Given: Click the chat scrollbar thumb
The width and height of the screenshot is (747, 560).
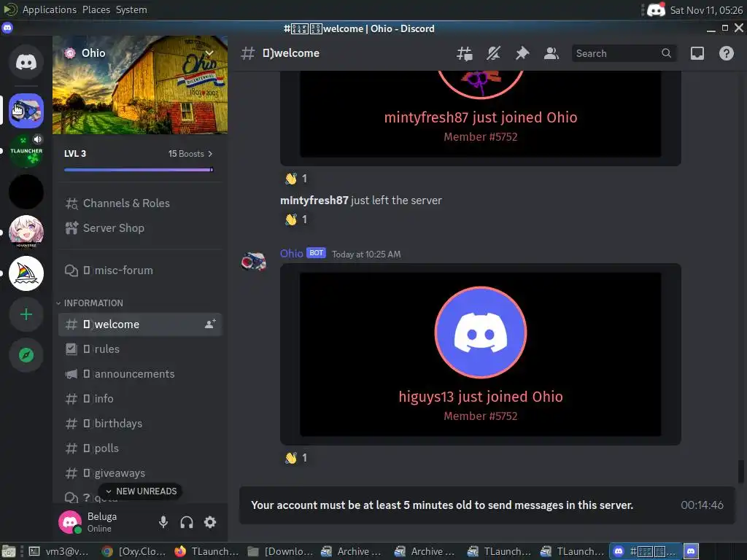Looking at the screenshot, I should [x=741, y=472].
